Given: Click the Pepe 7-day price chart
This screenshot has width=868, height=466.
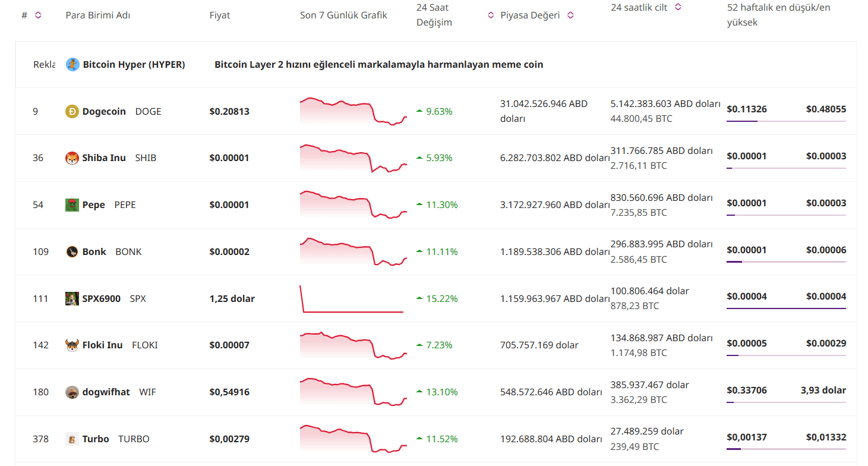Looking at the screenshot, I should 353,204.
